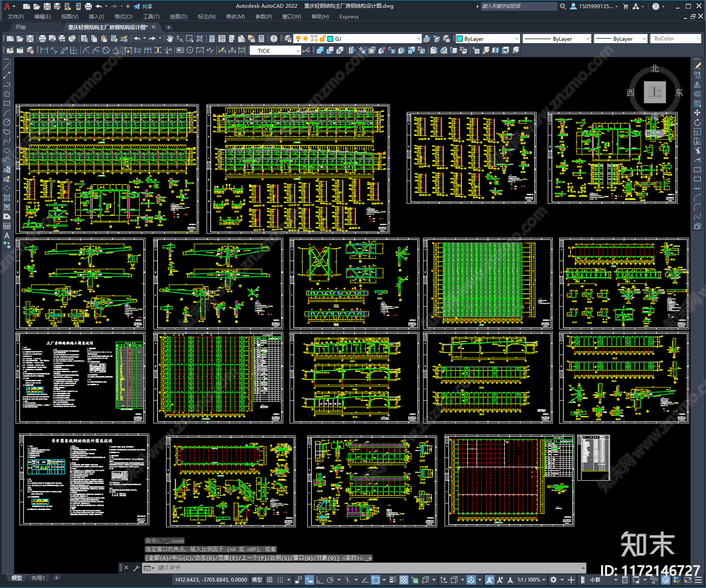The image size is (706, 588).
Task: Click the 模型 model tab at bottom left
Action: [x=17, y=578]
